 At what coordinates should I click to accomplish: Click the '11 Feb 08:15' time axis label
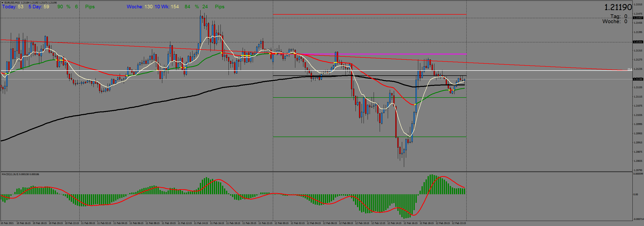click(152, 223)
